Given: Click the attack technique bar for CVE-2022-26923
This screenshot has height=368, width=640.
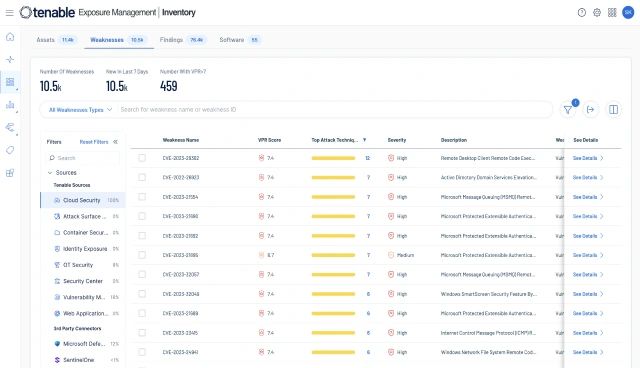Looking at the screenshot, I should click(333, 177).
